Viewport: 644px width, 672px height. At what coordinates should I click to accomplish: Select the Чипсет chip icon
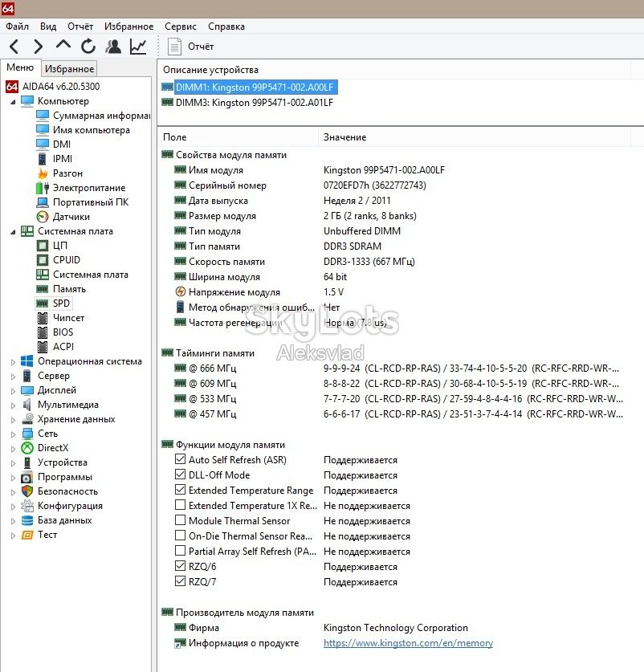click(x=43, y=318)
